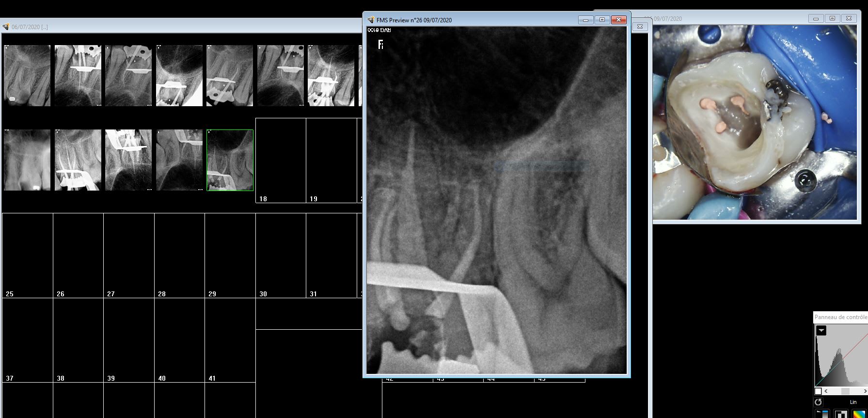Open the histogram dropdown arrow
Viewport: 868px width, 418px height.
click(x=821, y=331)
